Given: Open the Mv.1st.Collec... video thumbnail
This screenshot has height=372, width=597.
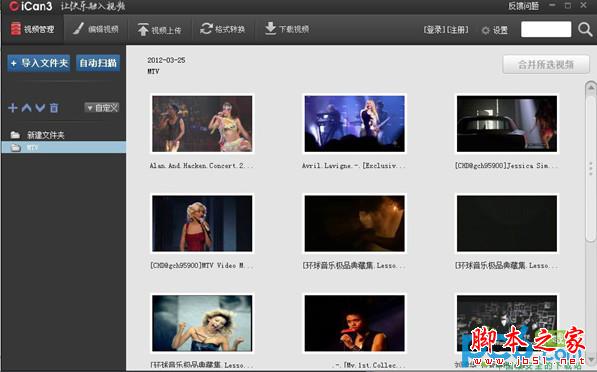Looking at the screenshot, I should [354, 323].
